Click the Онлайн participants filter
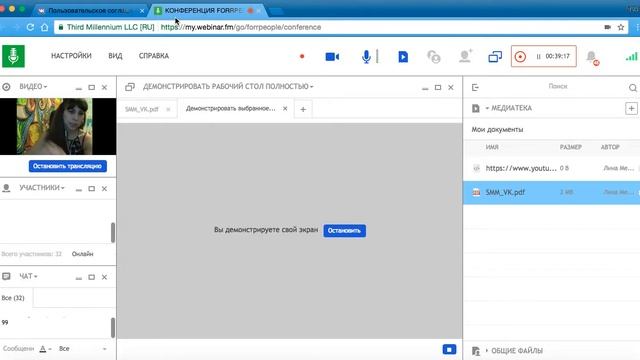The height and width of the screenshot is (360, 640). tap(82, 254)
